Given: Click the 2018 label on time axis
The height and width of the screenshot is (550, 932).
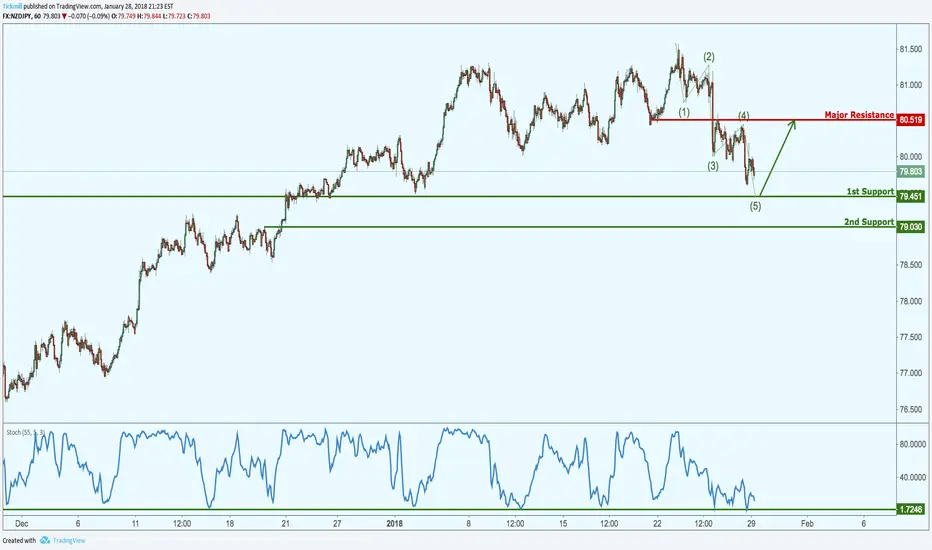Looking at the screenshot, I should 394,524.
